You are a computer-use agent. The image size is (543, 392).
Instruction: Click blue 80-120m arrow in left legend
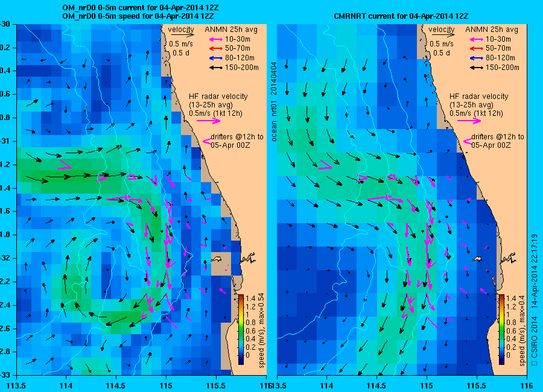point(216,58)
